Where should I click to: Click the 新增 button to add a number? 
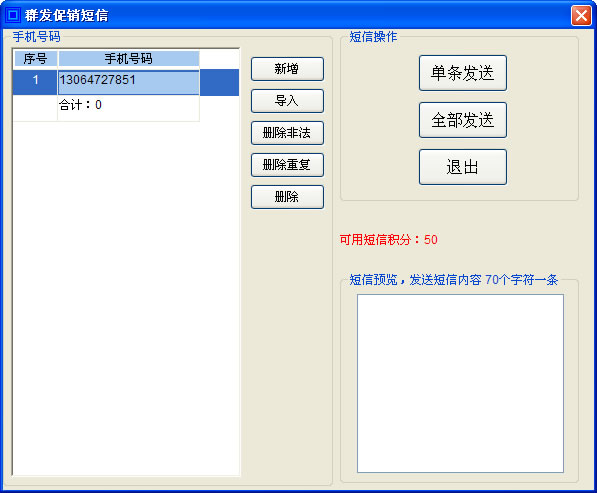pos(287,69)
